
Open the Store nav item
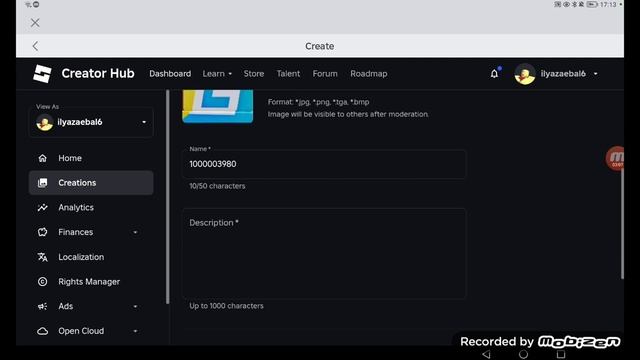[x=254, y=74]
